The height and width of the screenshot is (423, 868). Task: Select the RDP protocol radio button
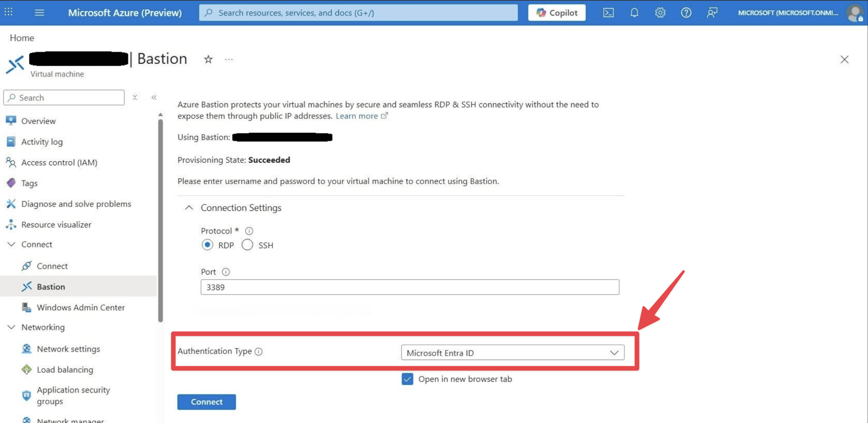pyautogui.click(x=208, y=245)
